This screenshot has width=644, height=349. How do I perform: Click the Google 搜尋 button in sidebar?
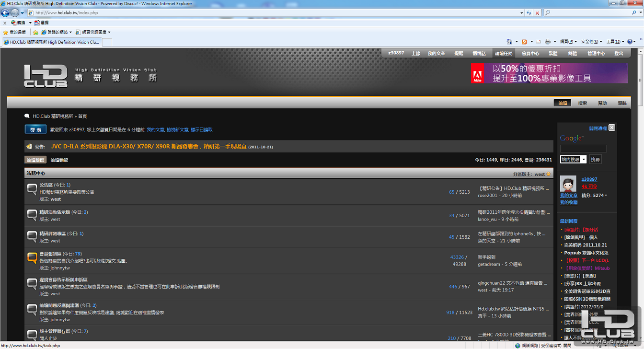[595, 160]
